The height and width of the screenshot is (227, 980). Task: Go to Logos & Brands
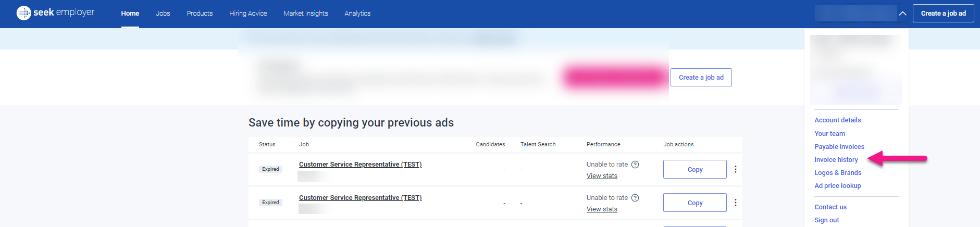(838, 173)
